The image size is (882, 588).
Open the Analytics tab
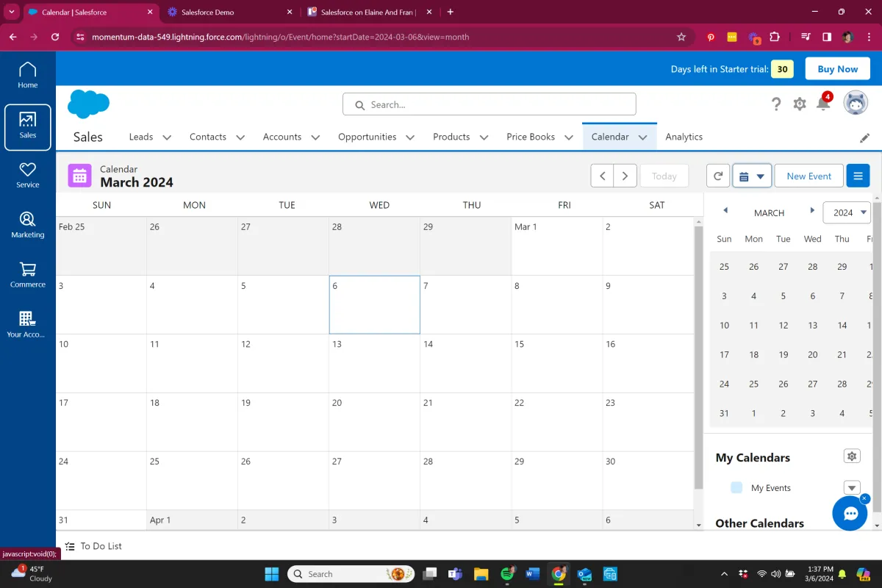point(684,137)
